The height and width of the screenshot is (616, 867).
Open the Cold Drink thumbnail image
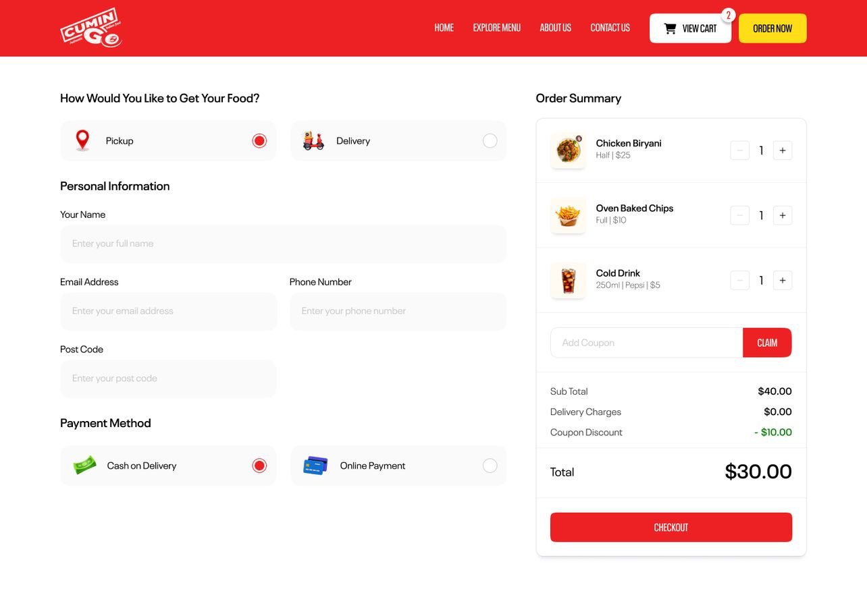pos(568,280)
